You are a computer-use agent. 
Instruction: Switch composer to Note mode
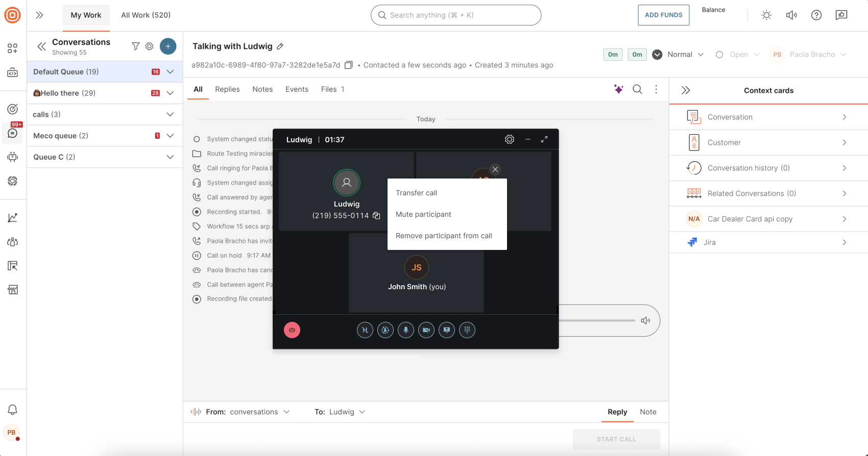[648, 412]
